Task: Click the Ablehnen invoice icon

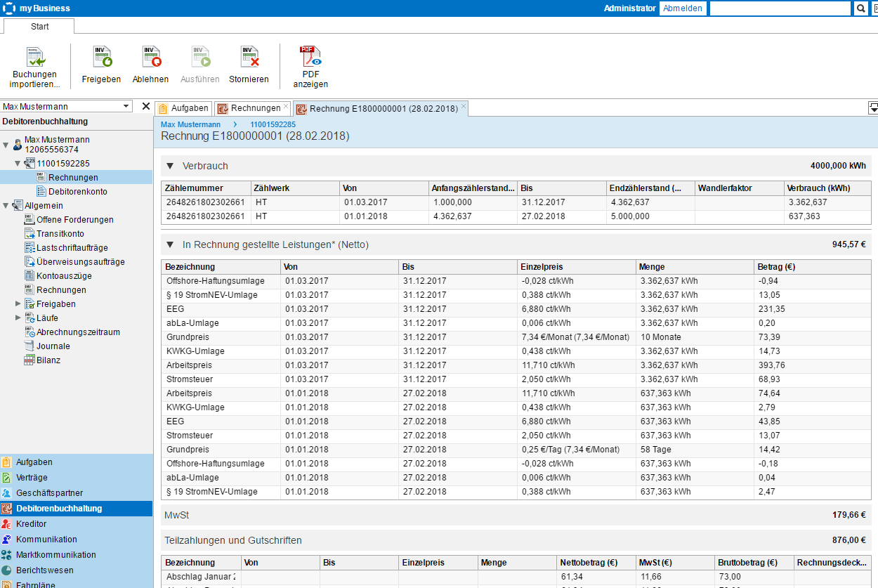Action: click(151, 58)
